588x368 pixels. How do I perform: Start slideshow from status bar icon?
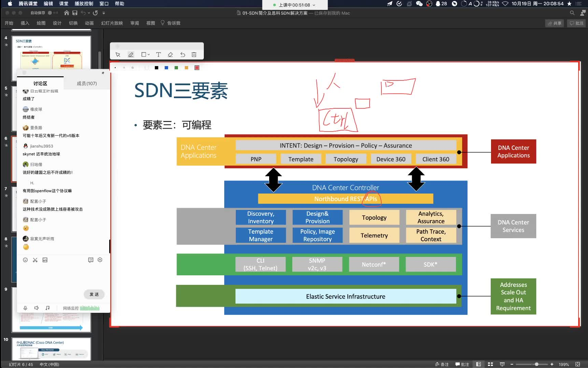coord(502,364)
